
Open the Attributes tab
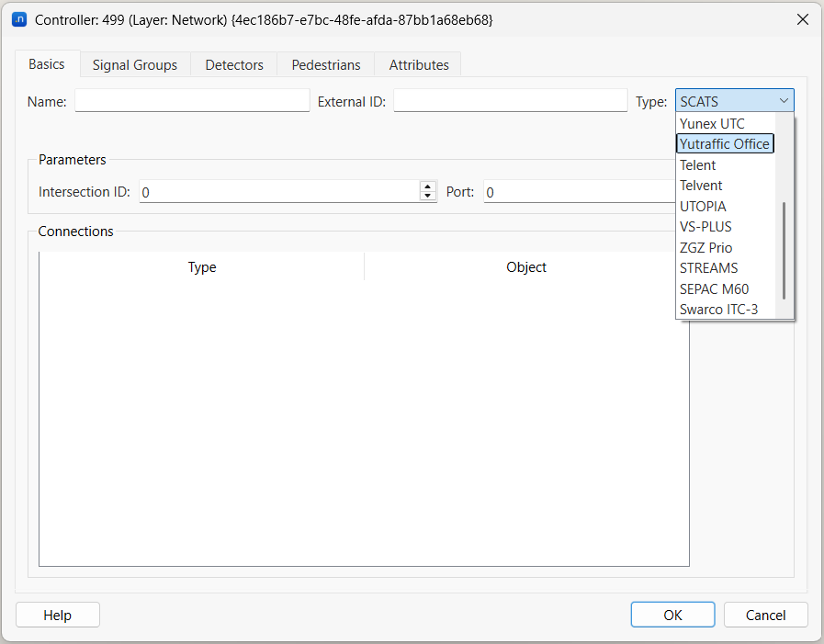[x=419, y=65]
